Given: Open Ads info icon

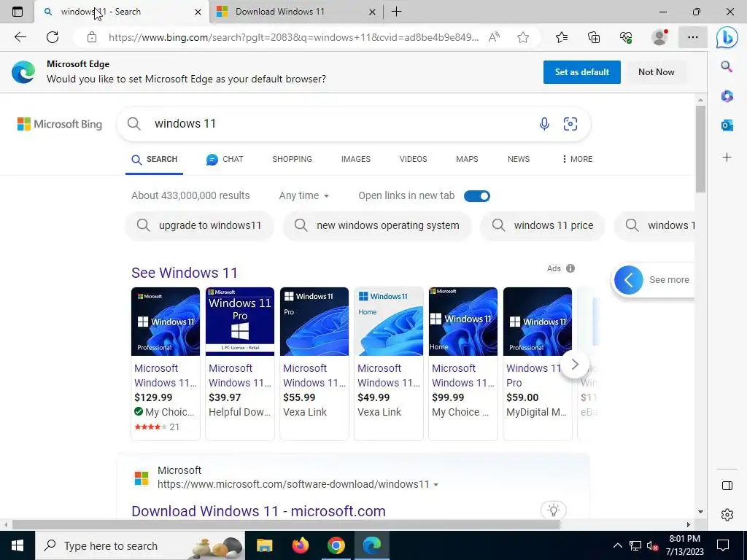Looking at the screenshot, I should [x=570, y=268].
